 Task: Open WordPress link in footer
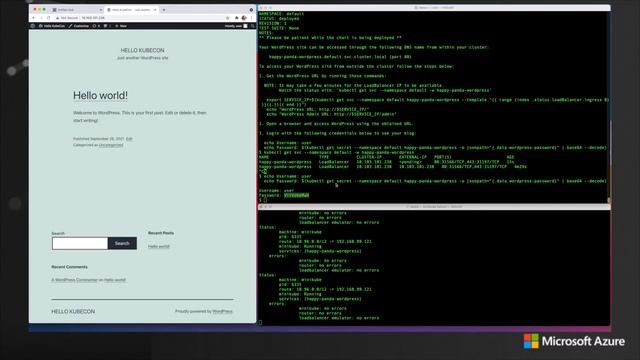click(x=222, y=311)
